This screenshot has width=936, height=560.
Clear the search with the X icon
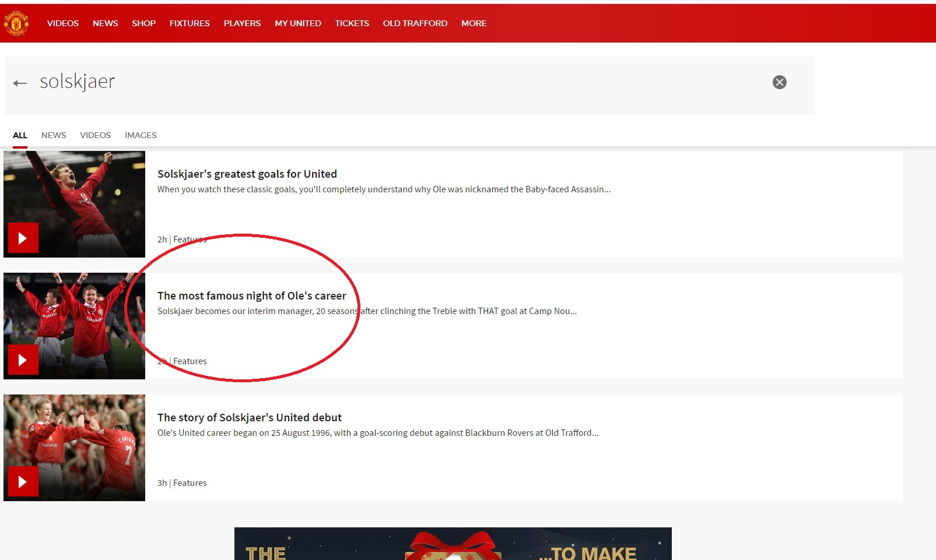pos(779,82)
